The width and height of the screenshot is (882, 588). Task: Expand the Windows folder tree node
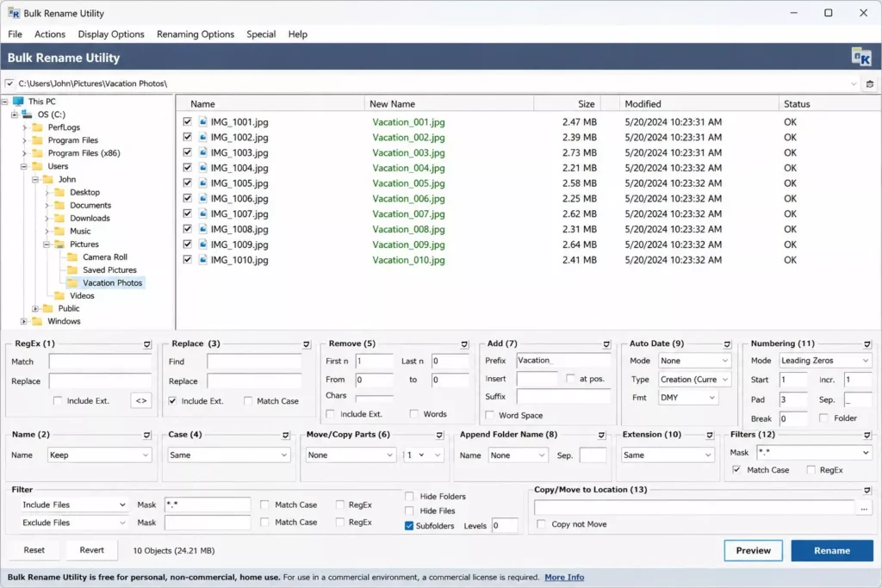[23, 321]
